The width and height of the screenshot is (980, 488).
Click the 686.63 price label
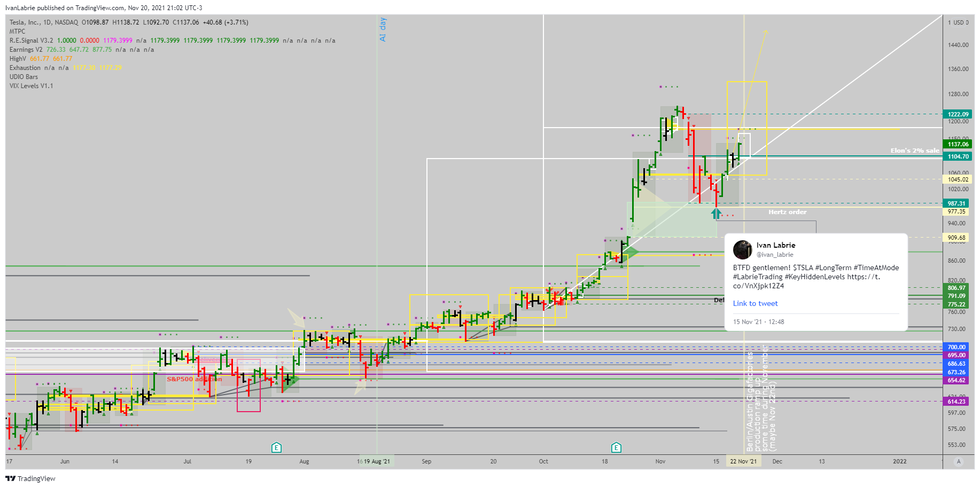pyautogui.click(x=957, y=364)
